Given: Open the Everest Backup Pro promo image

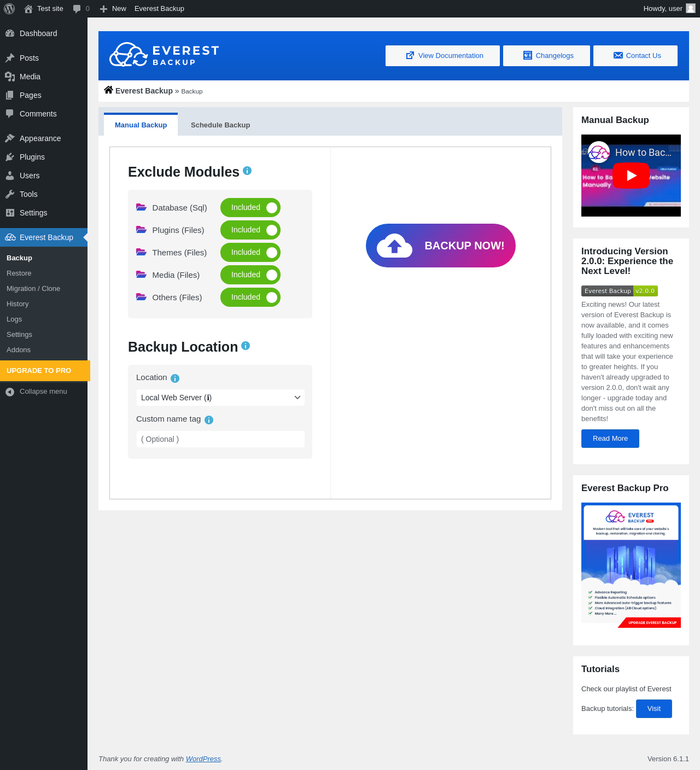Looking at the screenshot, I should tap(631, 565).
